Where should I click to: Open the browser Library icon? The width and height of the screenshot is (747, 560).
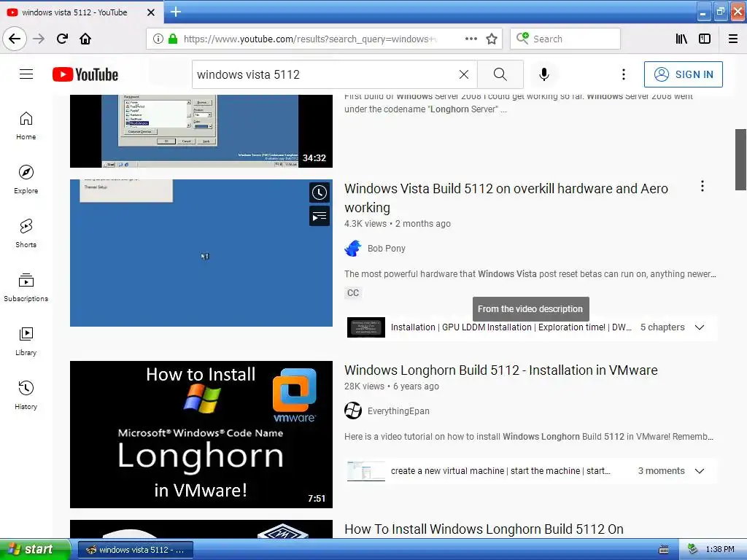(x=681, y=39)
